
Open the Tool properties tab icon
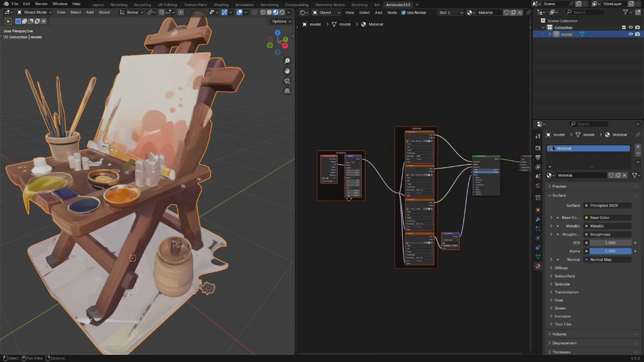tap(538, 136)
